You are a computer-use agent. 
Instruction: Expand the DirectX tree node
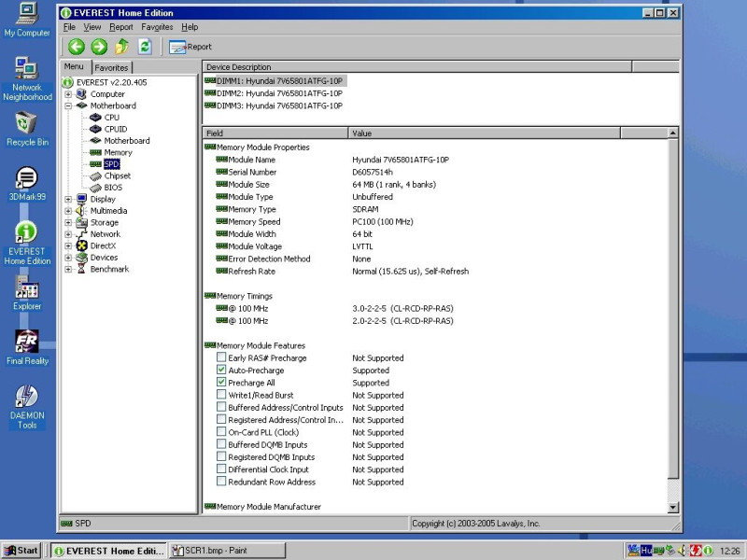pos(68,245)
